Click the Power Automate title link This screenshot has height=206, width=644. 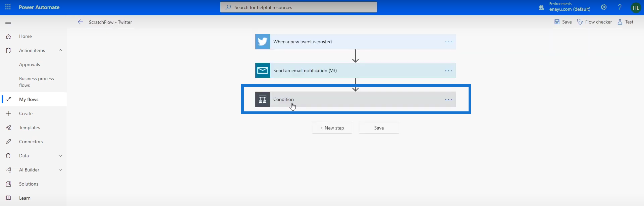pos(39,7)
